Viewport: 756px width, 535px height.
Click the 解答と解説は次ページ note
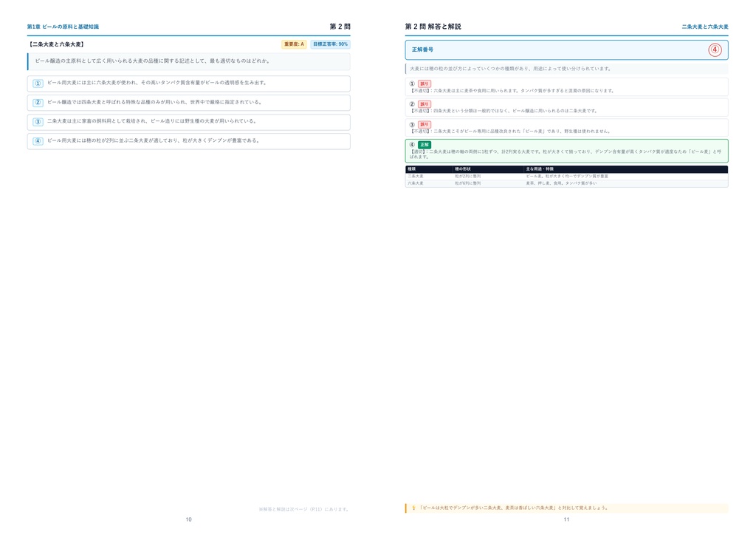coord(303,509)
